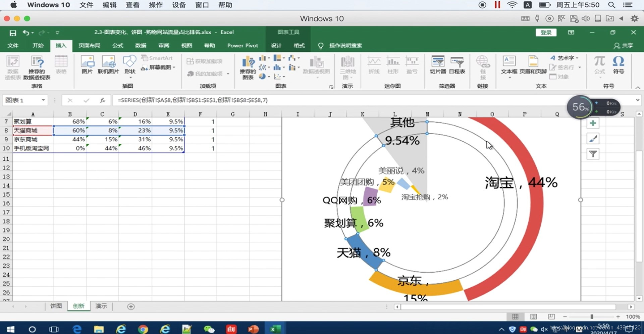
Task: Click the insert function fx icon
Action: (102, 100)
